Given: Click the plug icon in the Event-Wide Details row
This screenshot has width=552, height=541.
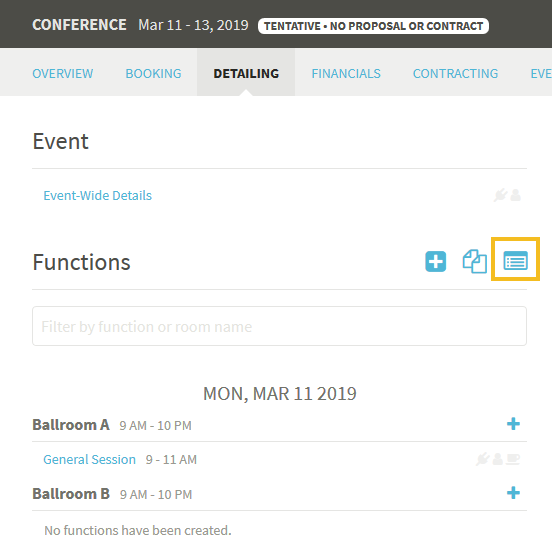Looking at the screenshot, I should pos(500,195).
